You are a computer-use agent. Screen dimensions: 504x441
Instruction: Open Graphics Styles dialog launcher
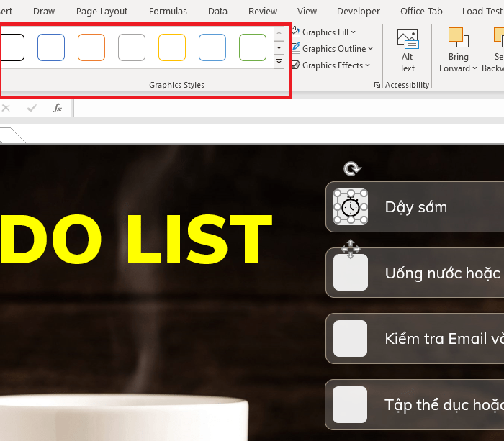coord(377,85)
